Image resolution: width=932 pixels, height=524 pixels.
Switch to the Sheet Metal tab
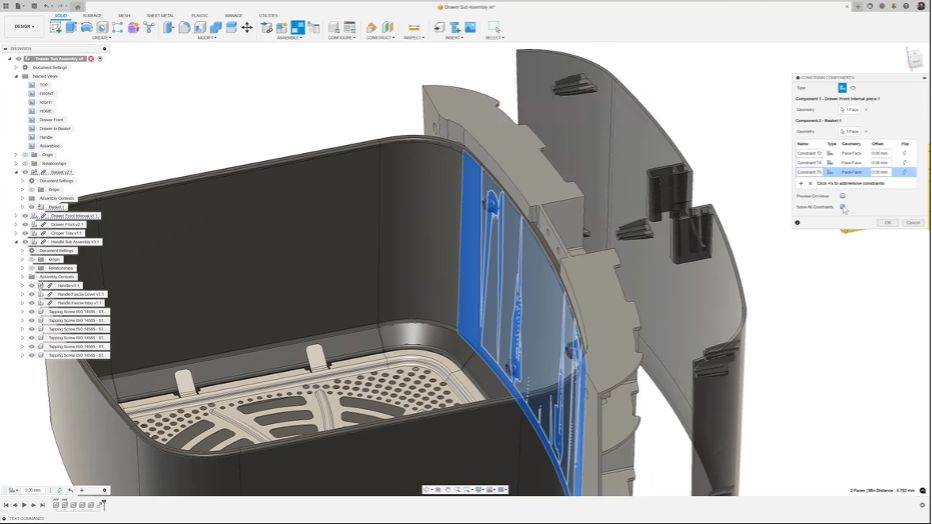click(x=160, y=15)
